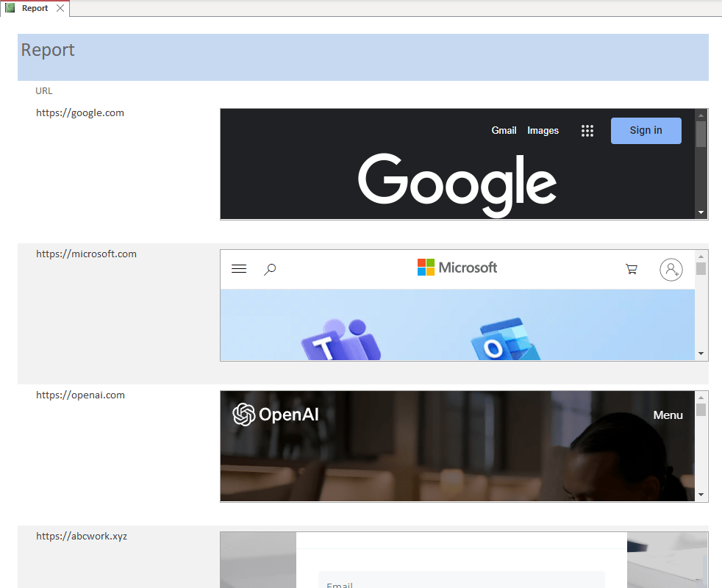Open the Google apps grid icon
The image size is (722, 588).
(x=587, y=130)
